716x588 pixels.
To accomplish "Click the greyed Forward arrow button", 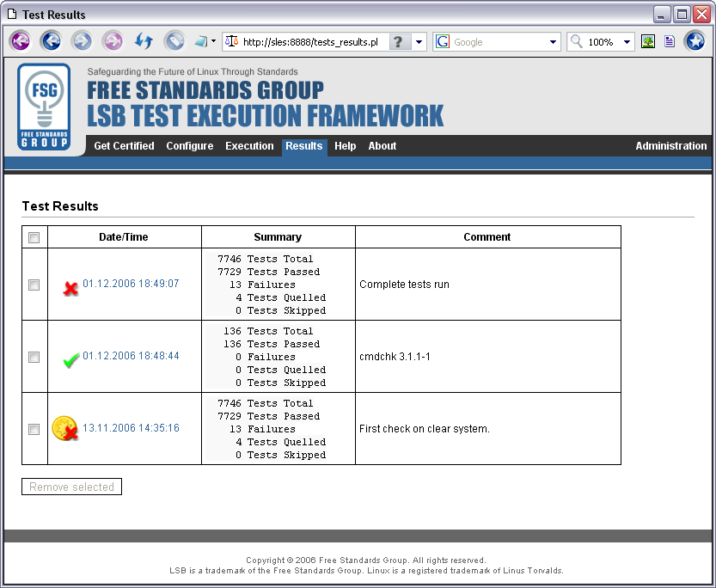I will (83, 41).
